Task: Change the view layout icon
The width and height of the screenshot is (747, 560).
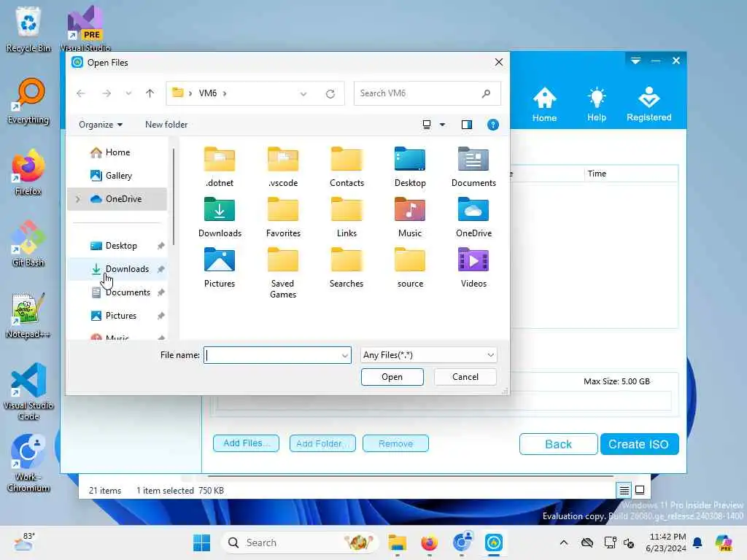Action: pos(427,125)
